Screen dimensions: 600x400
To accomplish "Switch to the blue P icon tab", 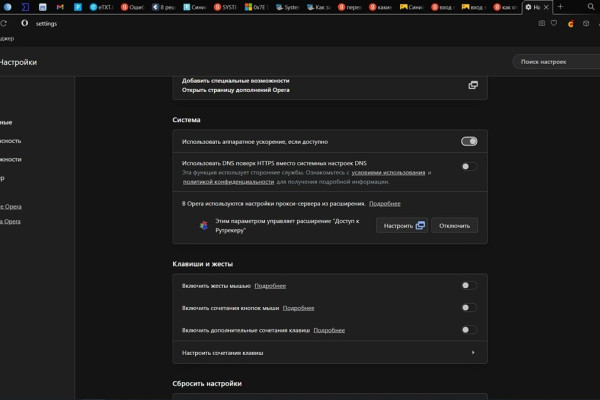I will (x=78, y=7).
